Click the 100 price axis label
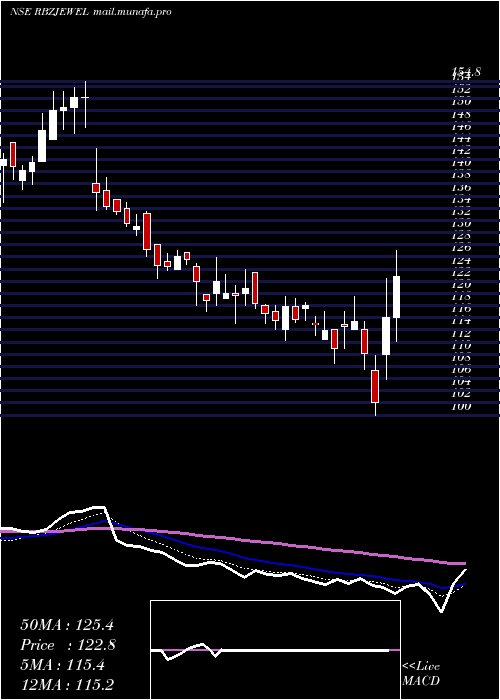This screenshot has height=700, width=500. (x=462, y=406)
